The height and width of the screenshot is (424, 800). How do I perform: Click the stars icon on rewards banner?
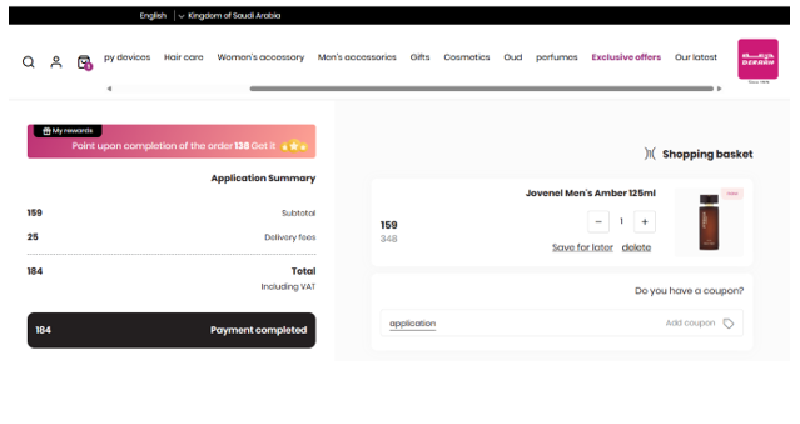coord(294,146)
